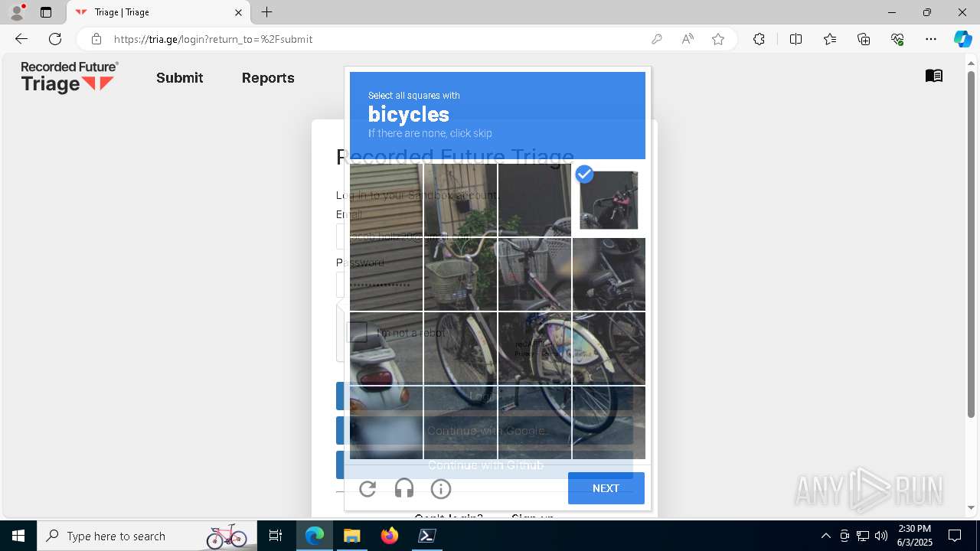
Task: Open Firefox from taskbar
Action: tap(390, 536)
